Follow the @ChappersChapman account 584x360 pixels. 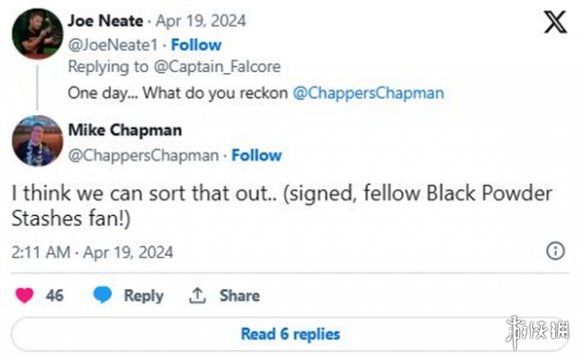[257, 156]
